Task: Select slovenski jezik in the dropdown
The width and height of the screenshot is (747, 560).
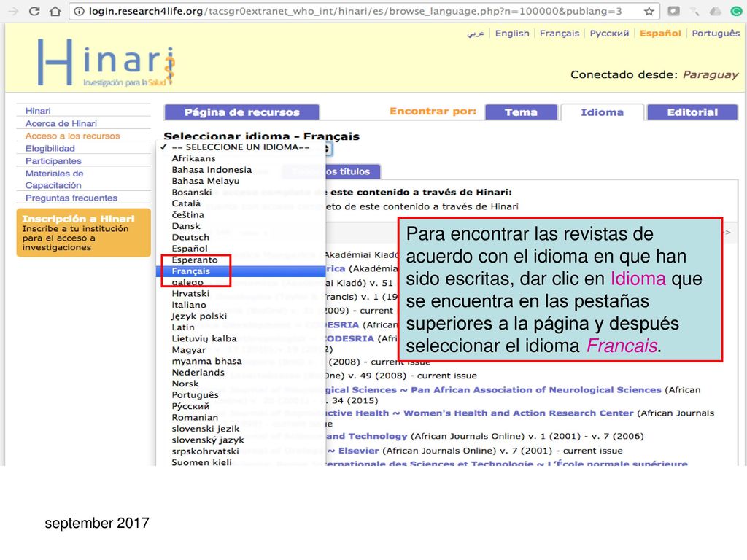Action: 241,429
